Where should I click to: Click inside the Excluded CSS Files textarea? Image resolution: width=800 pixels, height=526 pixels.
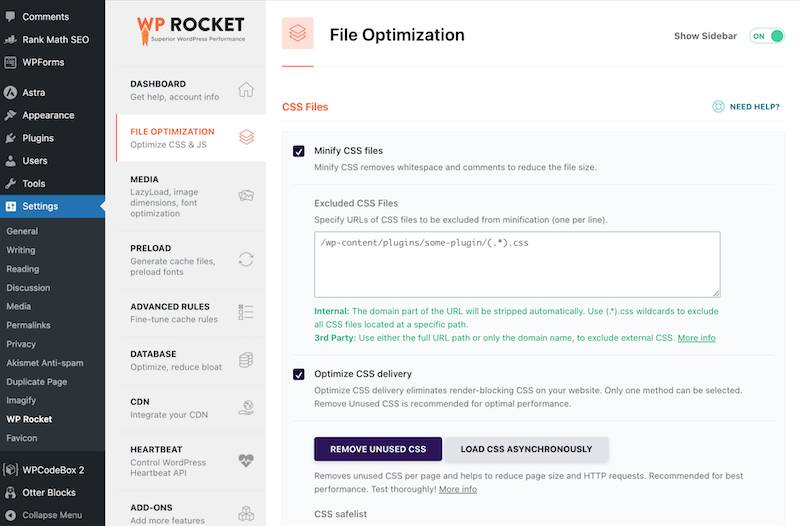click(517, 264)
